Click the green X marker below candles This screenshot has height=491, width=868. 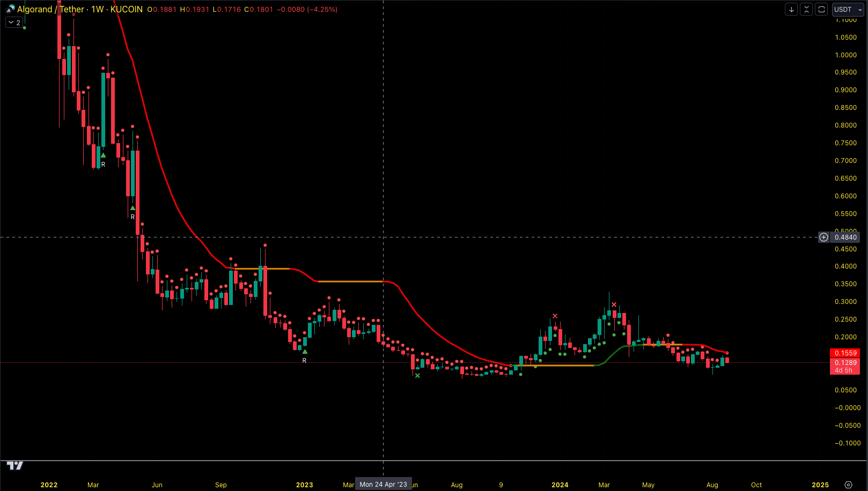(417, 376)
